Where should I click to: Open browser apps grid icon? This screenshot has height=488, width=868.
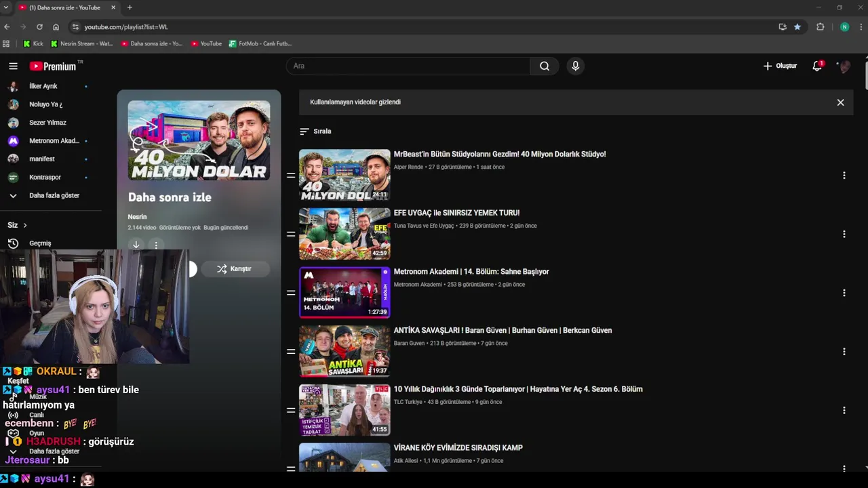6,43
